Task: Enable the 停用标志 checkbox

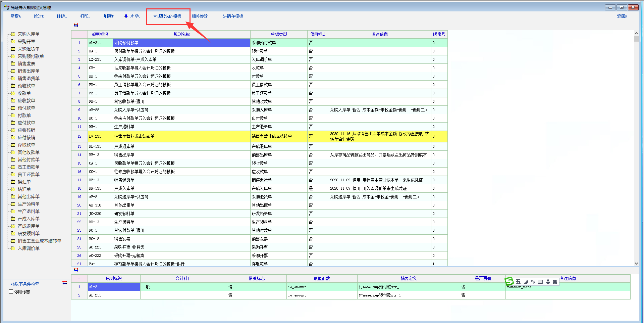Action: tap(11, 292)
